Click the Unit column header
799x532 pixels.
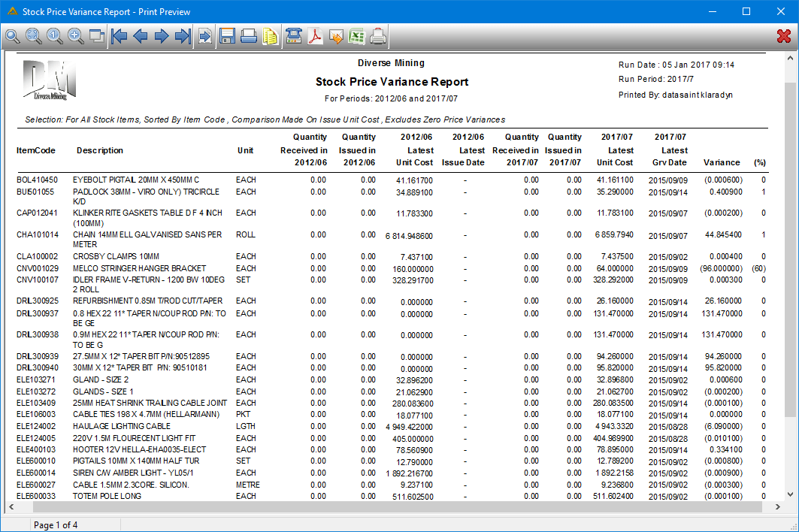(245, 150)
